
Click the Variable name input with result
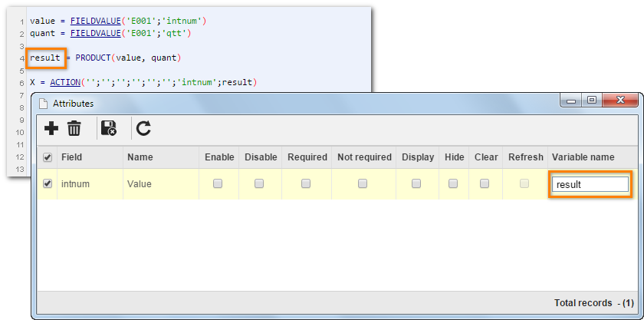(x=590, y=185)
